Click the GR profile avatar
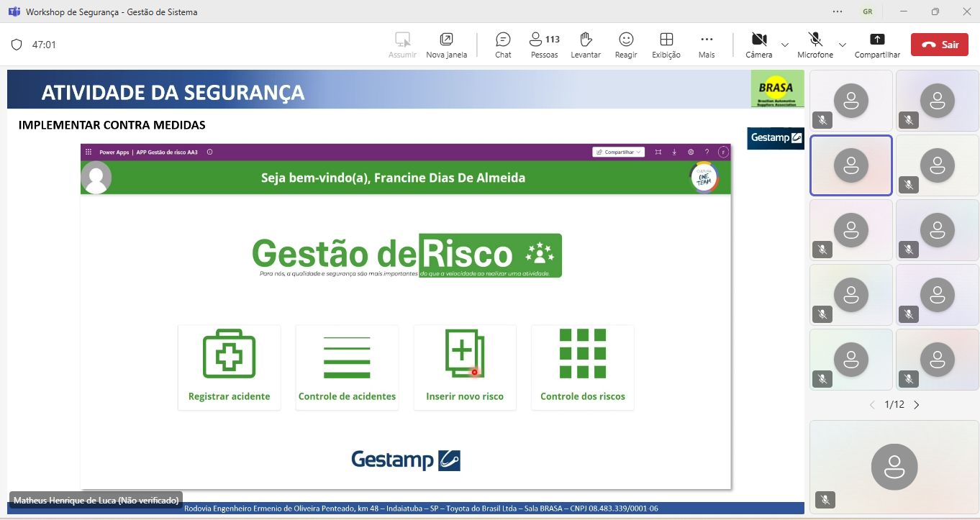 [x=868, y=12]
